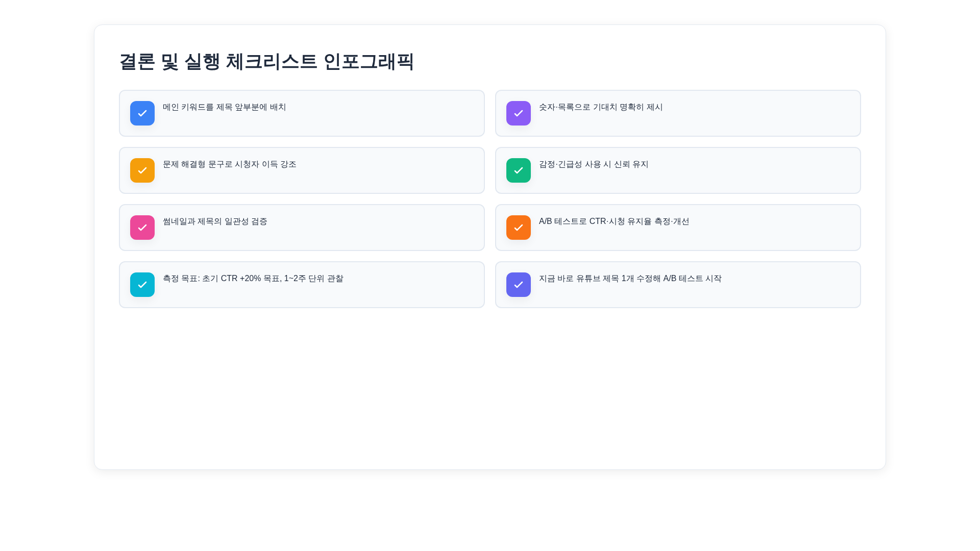Click the 측정 목표: 초기 CTR +20% text
Viewport: 980px width, 551px height.
click(x=253, y=279)
